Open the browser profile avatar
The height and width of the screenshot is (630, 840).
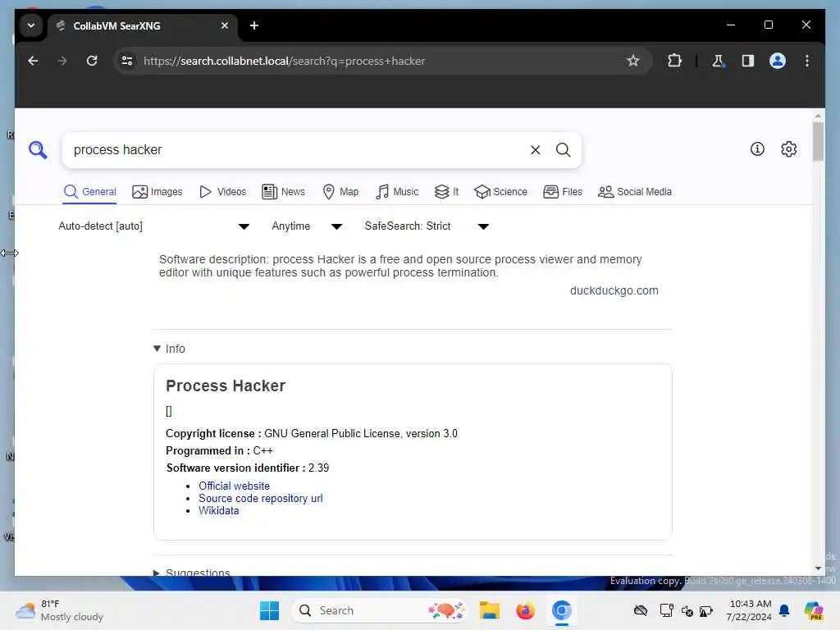[778, 61]
